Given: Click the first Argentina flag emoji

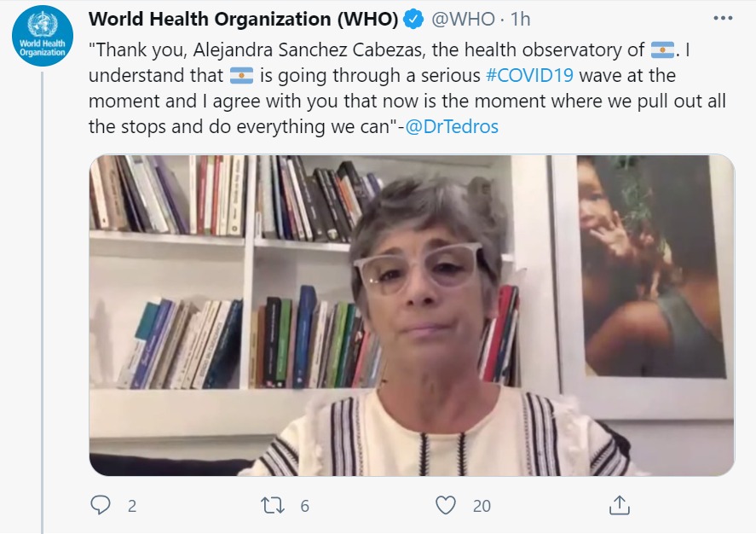Looking at the screenshot, I should coord(662,49).
